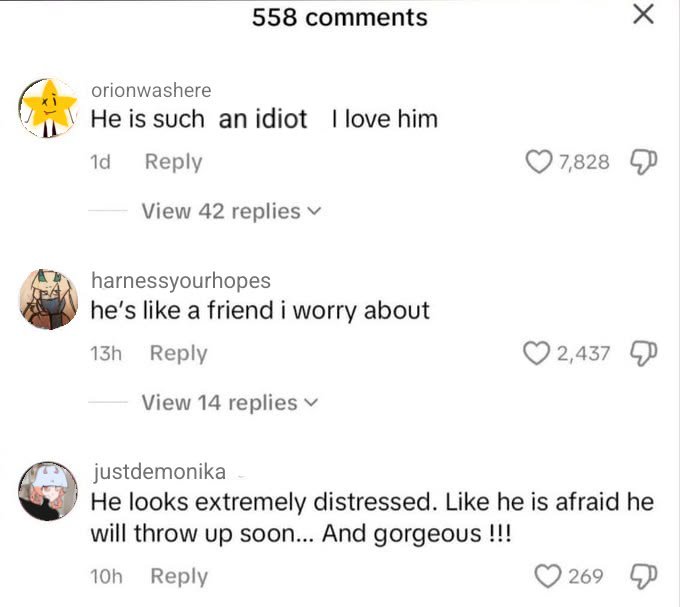Open justdemonika's profile picture
680x607 pixels.
tap(48, 491)
